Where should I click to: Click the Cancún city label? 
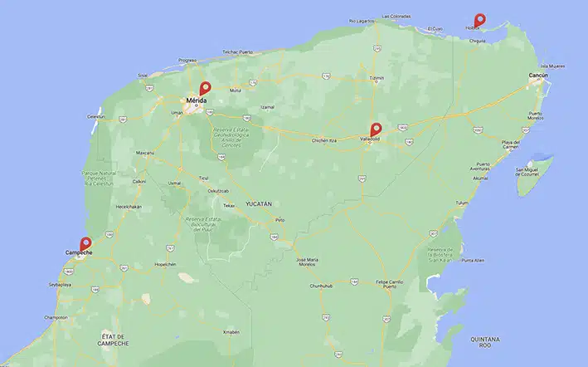pyautogui.click(x=537, y=76)
